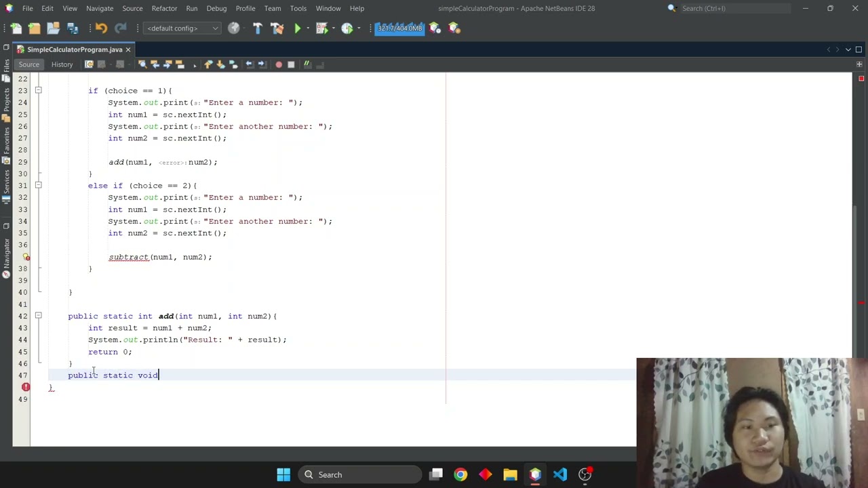Open the Windows Start button
Viewport: 868px width, 488px height.
pos(283,474)
